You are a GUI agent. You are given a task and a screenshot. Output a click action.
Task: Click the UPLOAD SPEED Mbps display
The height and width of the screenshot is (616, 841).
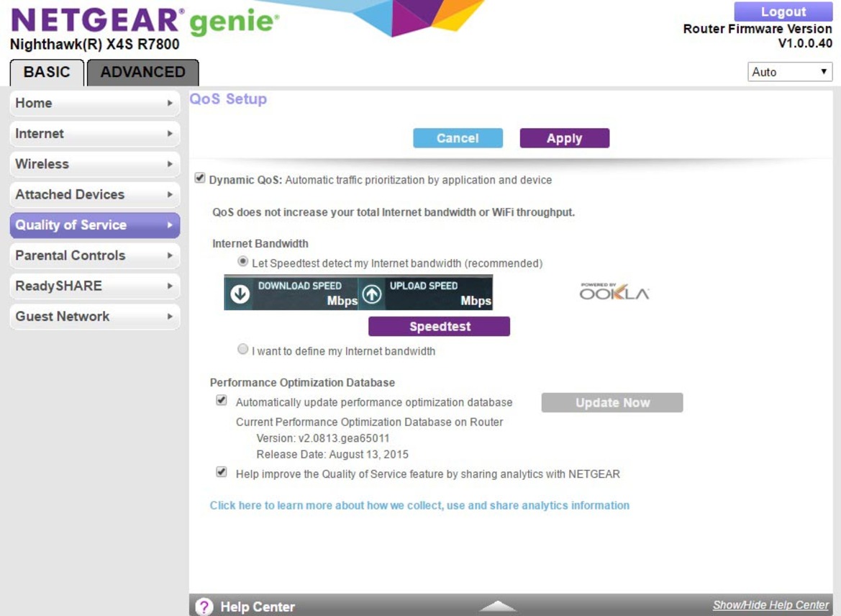[425, 292]
